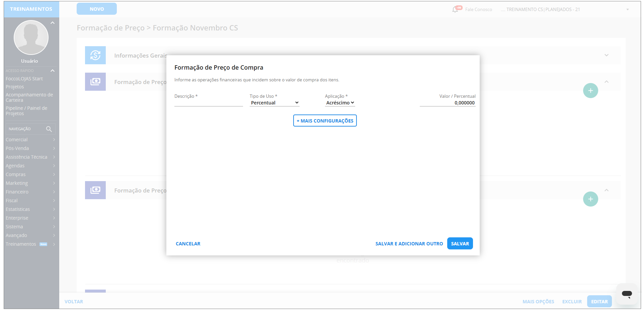Collapse the upper Formação de Preço section chevron
The image size is (644, 311).
pyautogui.click(x=607, y=82)
